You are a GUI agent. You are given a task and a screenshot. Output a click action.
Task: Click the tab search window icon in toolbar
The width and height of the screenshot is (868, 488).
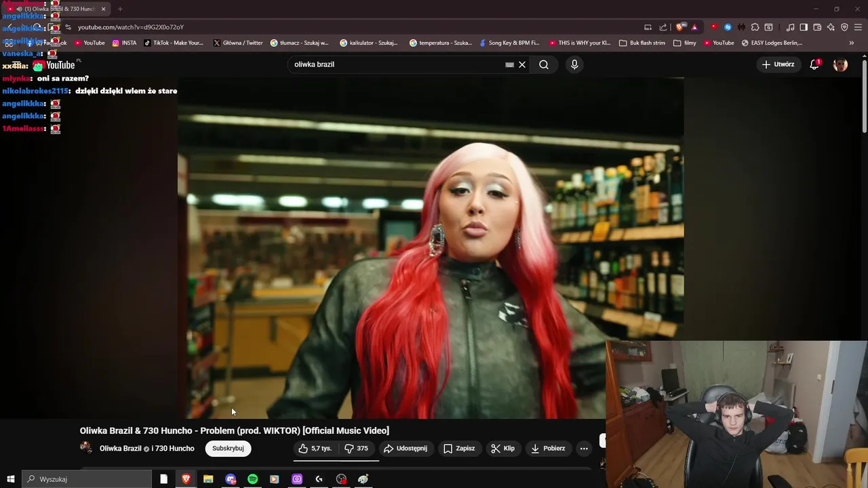click(768, 27)
